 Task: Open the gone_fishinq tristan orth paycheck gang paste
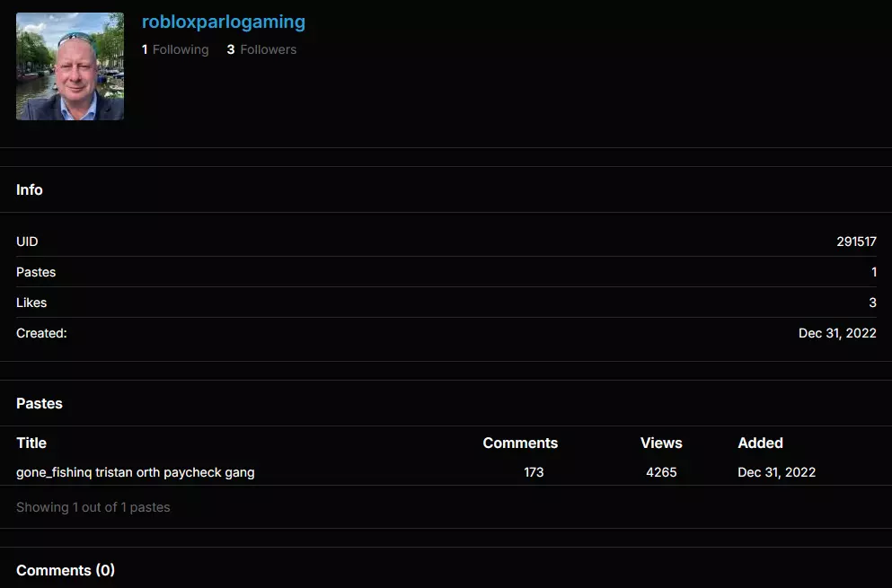point(136,472)
